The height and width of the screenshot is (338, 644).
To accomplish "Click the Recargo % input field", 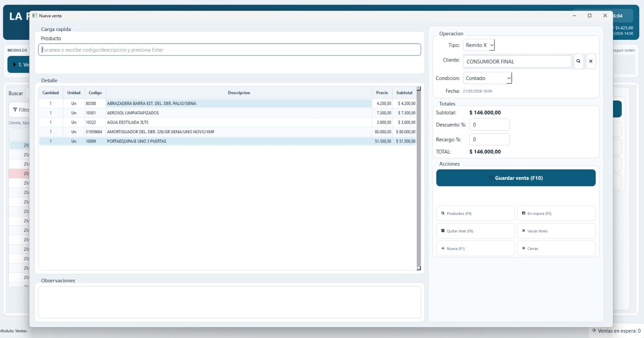I will point(489,140).
